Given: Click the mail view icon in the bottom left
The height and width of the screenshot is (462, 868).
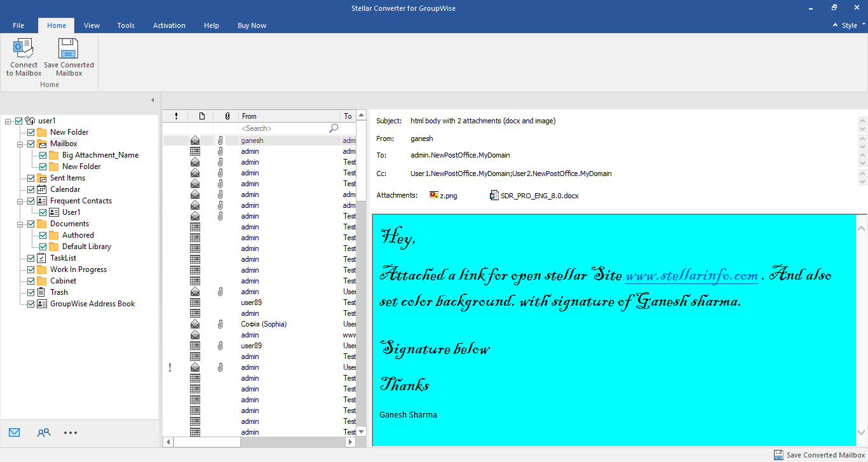Looking at the screenshot, I should tap(15, 433).
